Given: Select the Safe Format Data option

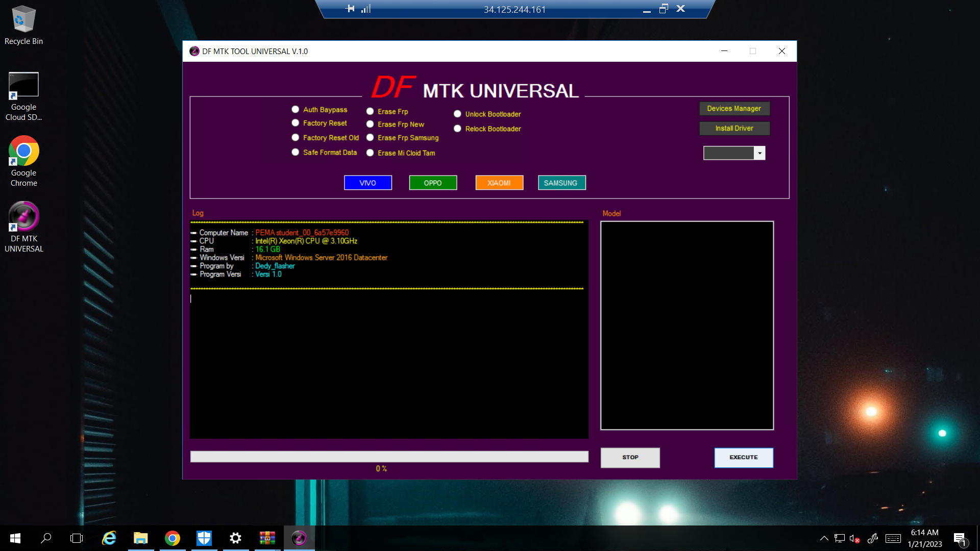Looking at the screenshot, I should click(x=296, y=152).
